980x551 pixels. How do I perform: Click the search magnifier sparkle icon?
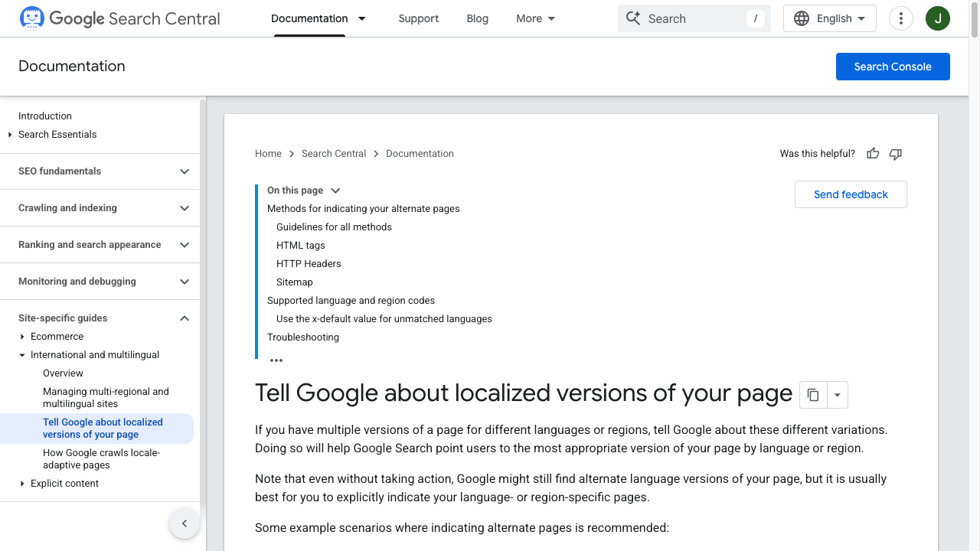[632, 18]
